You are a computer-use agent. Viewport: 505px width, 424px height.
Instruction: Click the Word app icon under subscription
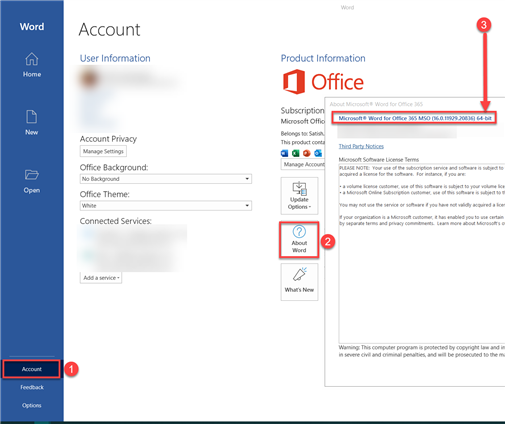tap(284, 153)
